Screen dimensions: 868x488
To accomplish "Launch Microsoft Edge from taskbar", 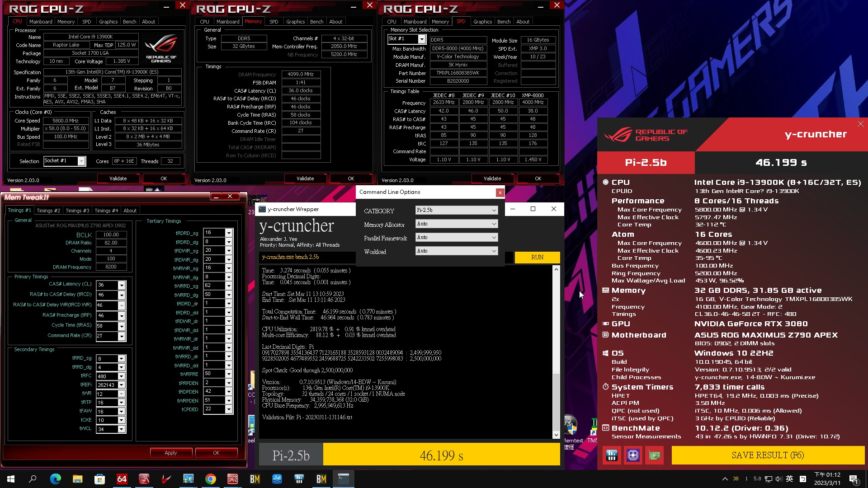I will (x=55, y=479).
